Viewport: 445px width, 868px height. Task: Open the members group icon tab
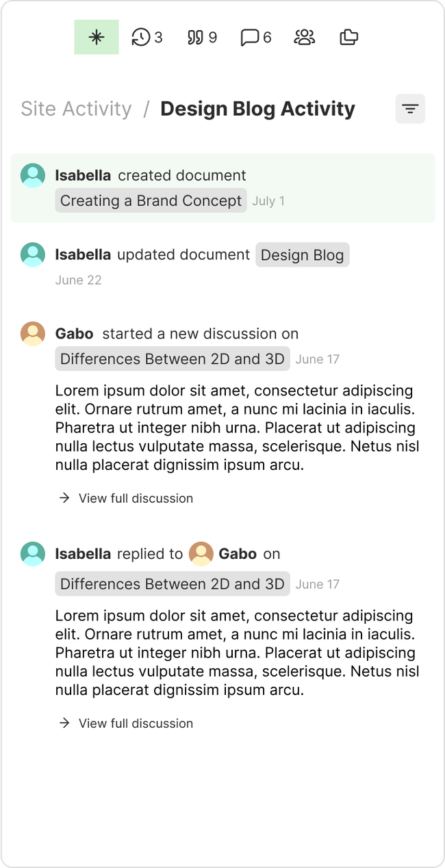click(x=304, y=37)
